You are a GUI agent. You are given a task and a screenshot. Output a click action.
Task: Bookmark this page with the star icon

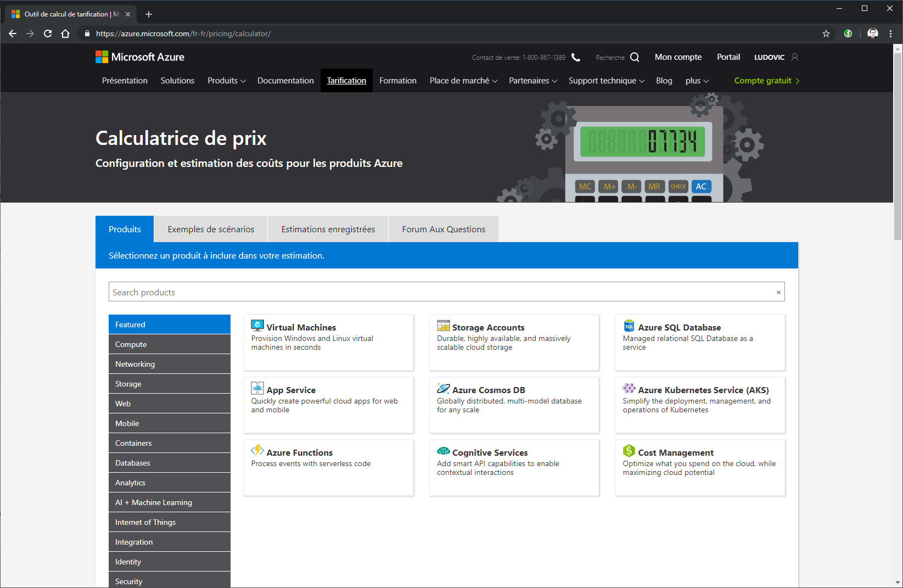pyautogui.click(x=826, y=33)
